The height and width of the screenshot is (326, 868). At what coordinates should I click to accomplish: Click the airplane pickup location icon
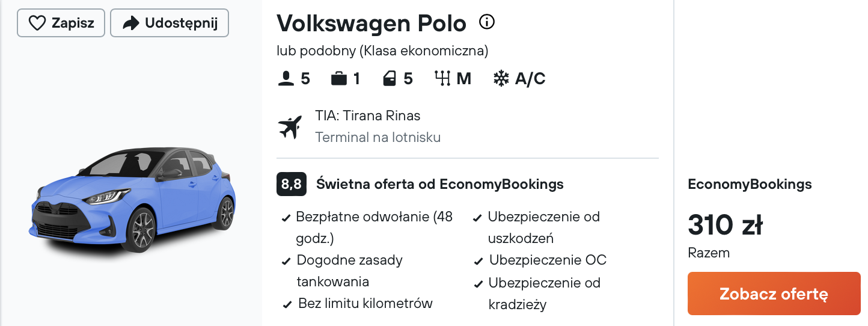(290, 127)
